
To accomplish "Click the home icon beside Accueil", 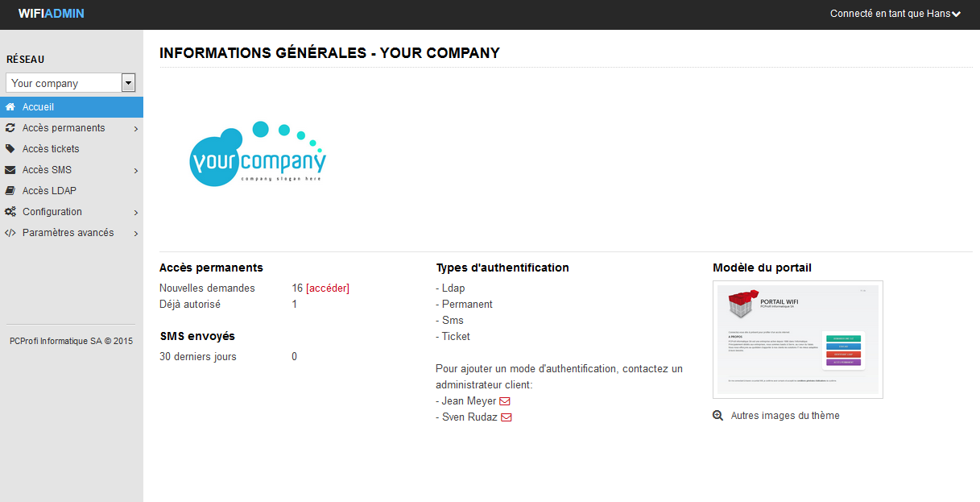I will pyautogui.click(x=10, y=107).
